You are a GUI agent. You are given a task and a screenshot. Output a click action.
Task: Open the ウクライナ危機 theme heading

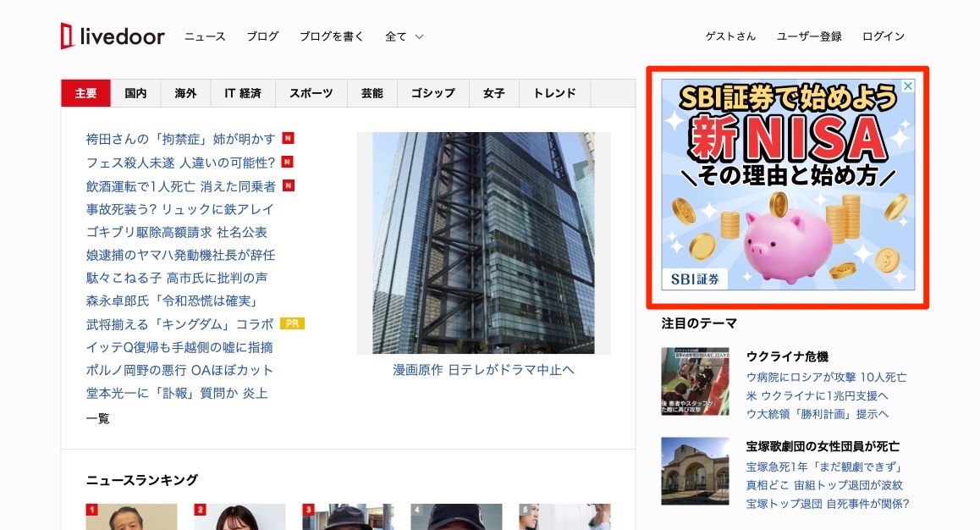787,356
